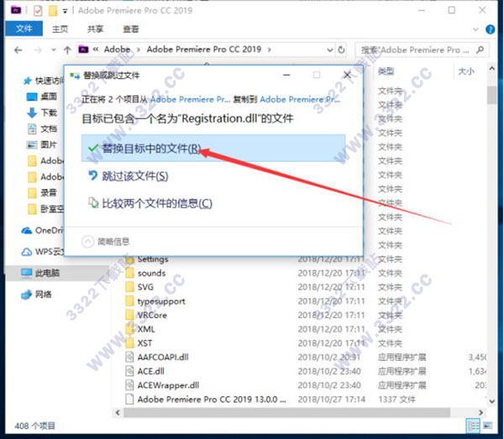
Task: Go forward with the forward arrow
Action: pyautogui.click(x=38, y=50)
